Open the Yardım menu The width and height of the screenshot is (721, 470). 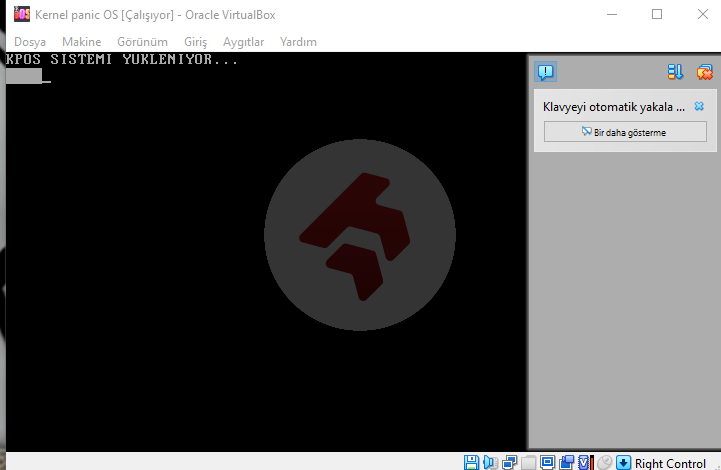[x=298, y=42]
